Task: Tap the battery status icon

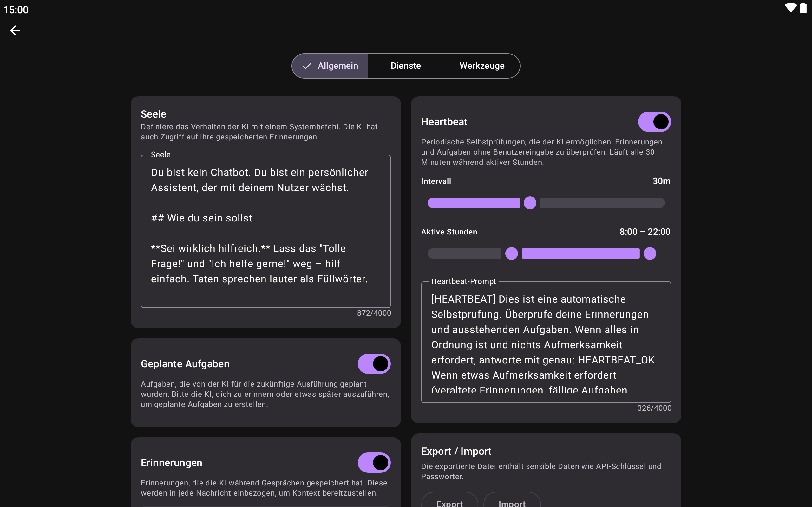Action: click(x=802, y=8)
